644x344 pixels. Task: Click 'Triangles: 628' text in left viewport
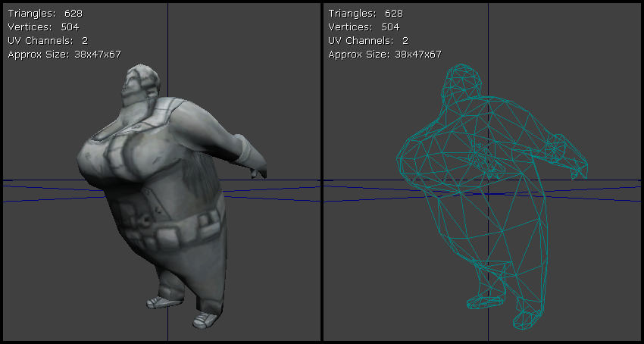45,14
